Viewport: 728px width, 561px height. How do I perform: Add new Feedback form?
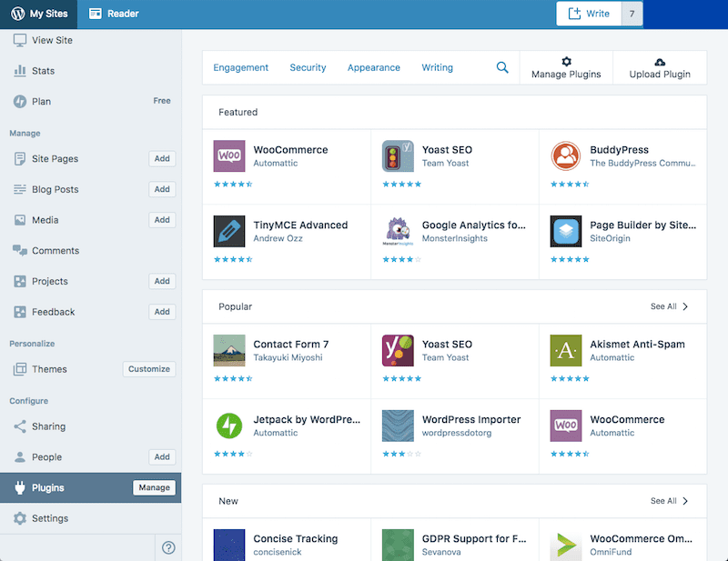pos(162,312)
